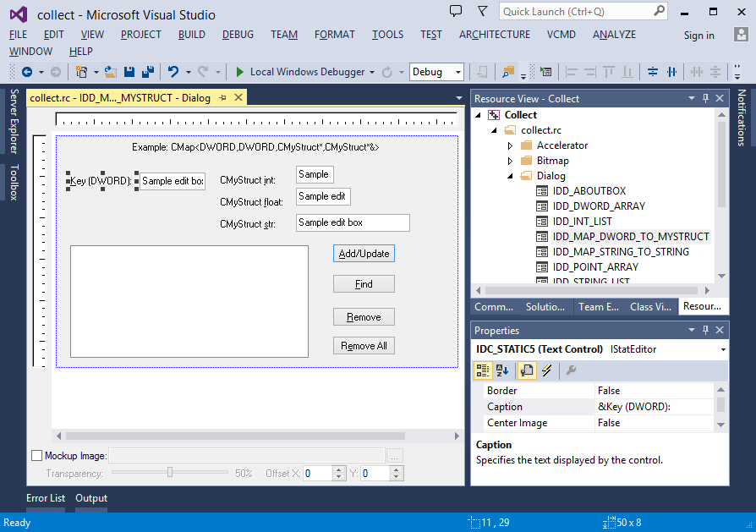
Task: Unpin the Resource View panel
Action: point(704,98)
